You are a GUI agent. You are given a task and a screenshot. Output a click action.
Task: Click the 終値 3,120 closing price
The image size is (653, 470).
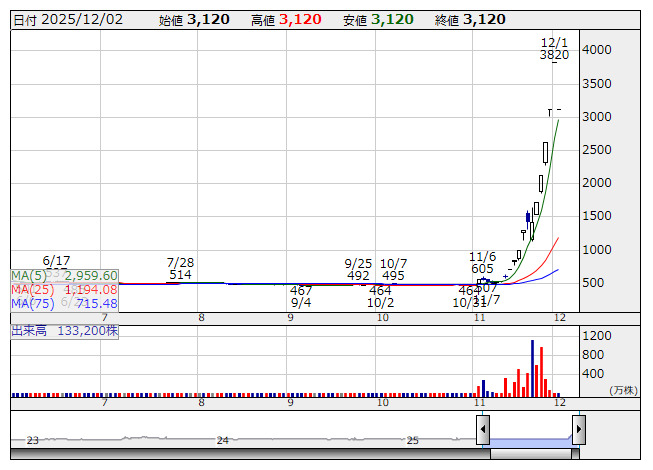(470, 20)
